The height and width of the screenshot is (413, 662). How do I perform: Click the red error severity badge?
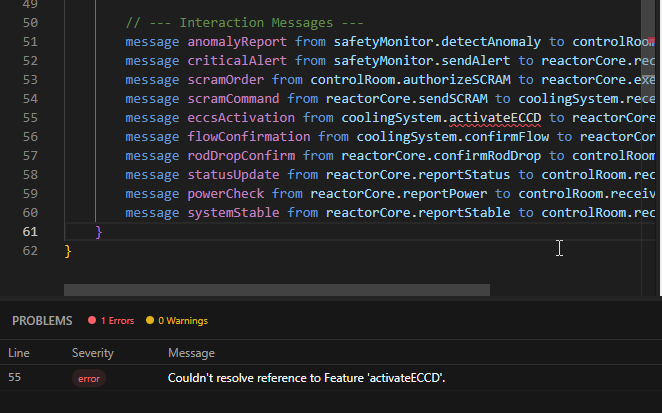[x=88, y=378]
